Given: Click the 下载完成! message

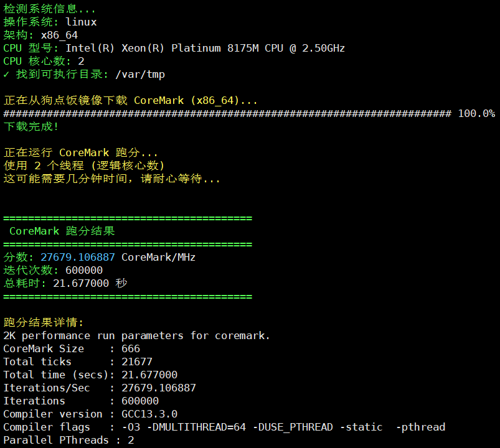Looking at the screenshot, I should coord(31,126).
